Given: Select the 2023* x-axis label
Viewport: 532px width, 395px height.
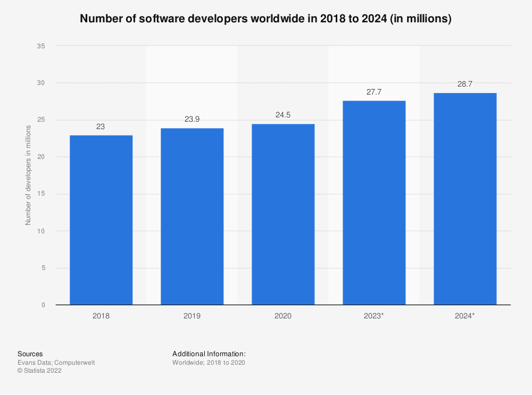Looking at the screenshot, I should pos(374,316).
